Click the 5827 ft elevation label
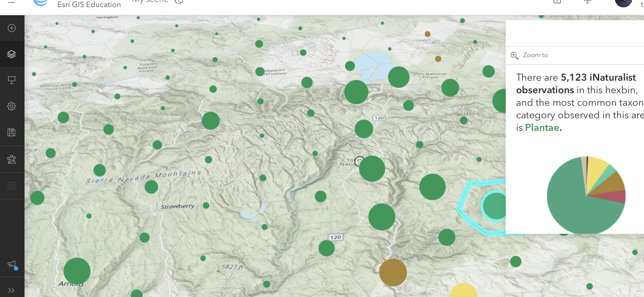The image size is (644, 297). click(x=232, y=267)
